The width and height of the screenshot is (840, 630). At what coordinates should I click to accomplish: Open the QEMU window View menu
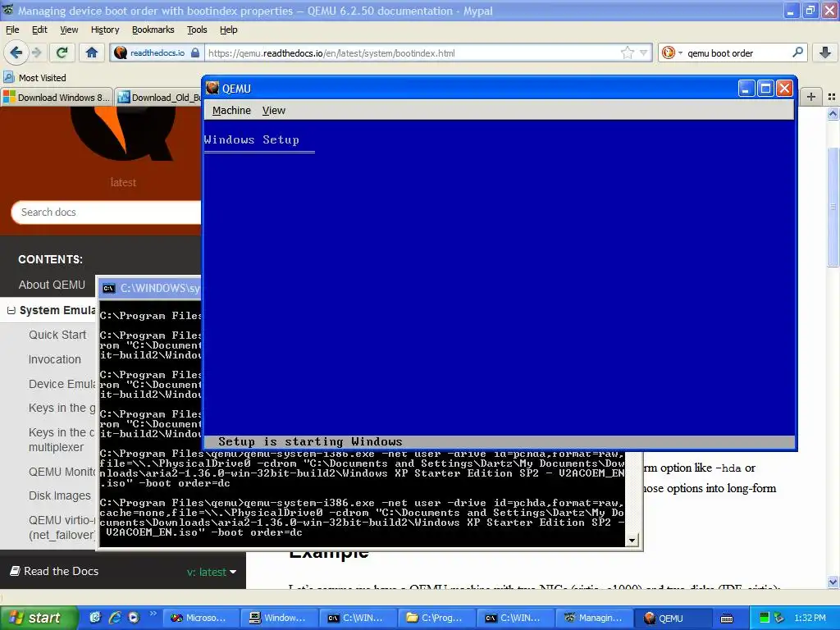coord(274,111)
